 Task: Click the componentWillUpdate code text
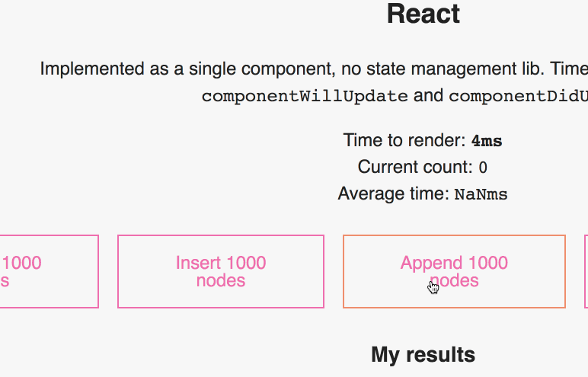pyautogui.click(x=305, y=97)
